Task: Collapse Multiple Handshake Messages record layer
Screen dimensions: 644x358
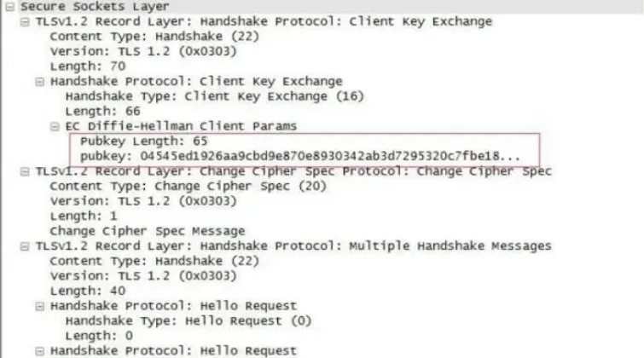Action: coord(25,246)
